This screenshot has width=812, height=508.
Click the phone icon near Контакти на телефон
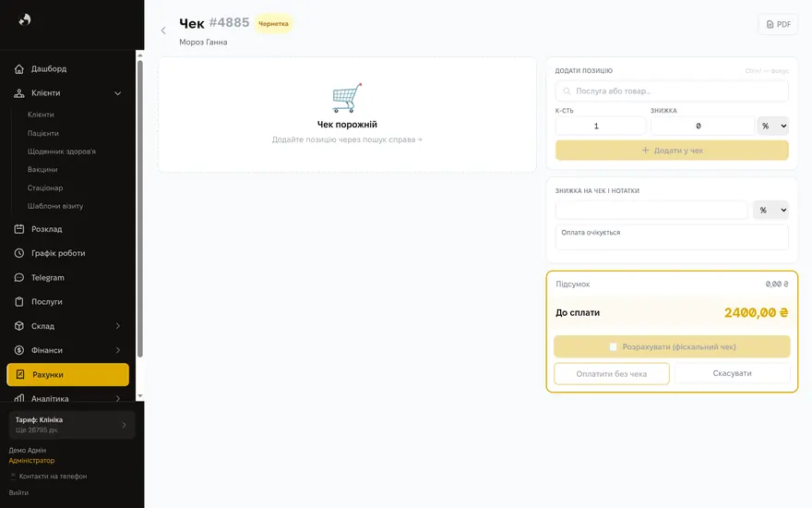point(13,477)
